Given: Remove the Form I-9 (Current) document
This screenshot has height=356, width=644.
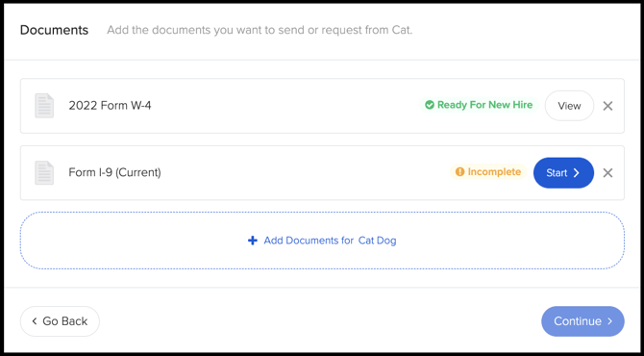Looking at the screenshot, I should click(607, 173).
